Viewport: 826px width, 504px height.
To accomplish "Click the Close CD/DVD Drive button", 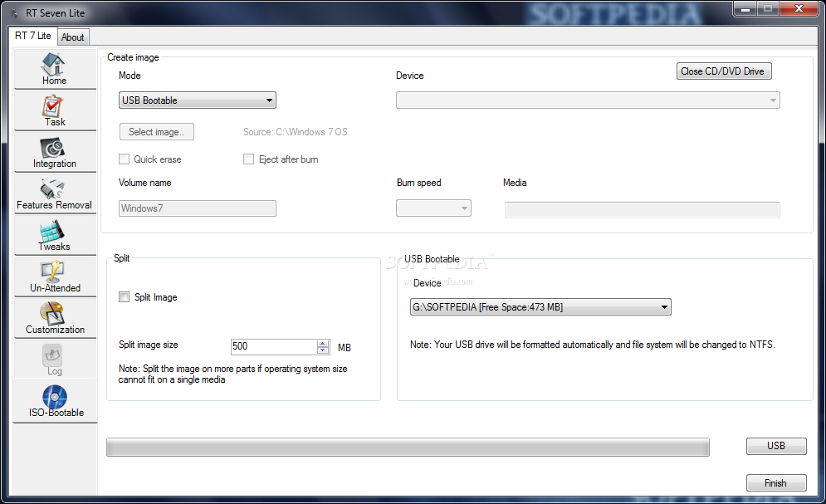I will (x=724, y=71).
